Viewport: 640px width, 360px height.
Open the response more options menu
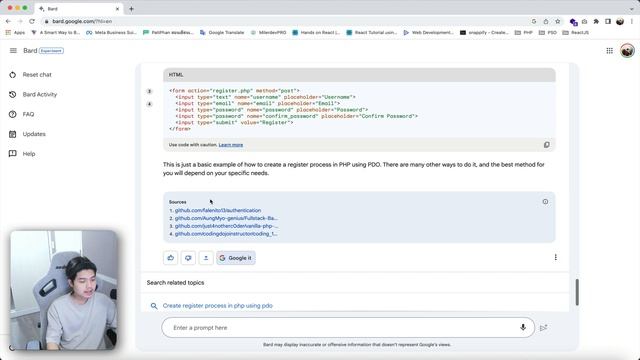tap(556, 257)
